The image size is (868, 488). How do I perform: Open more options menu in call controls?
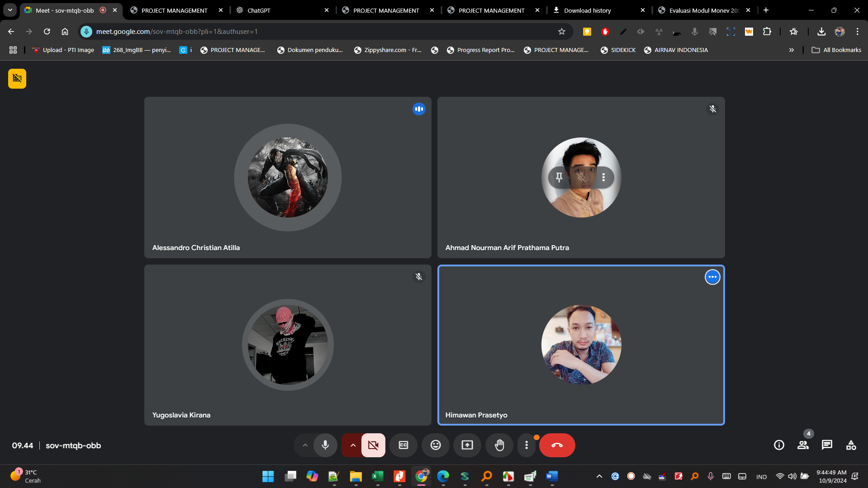click(526, 445)
